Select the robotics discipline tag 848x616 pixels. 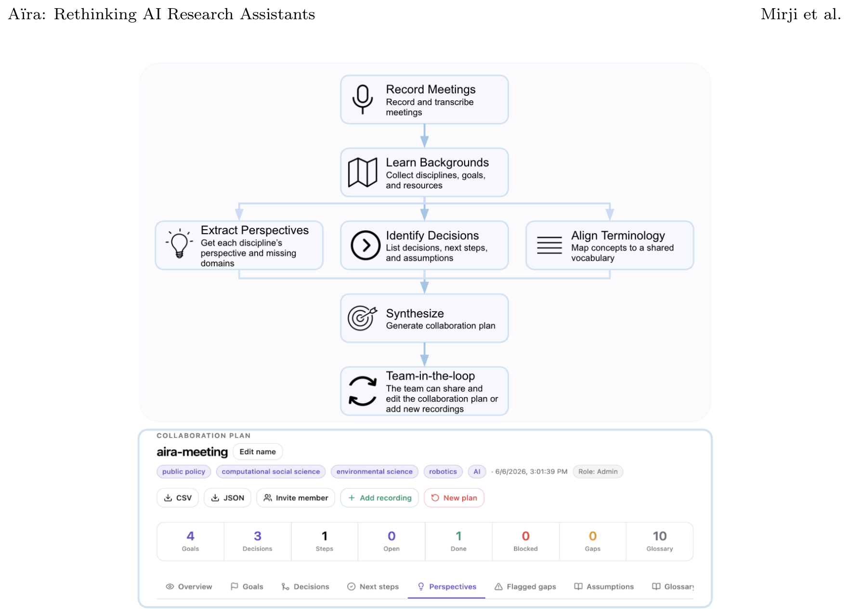(443, 472)
